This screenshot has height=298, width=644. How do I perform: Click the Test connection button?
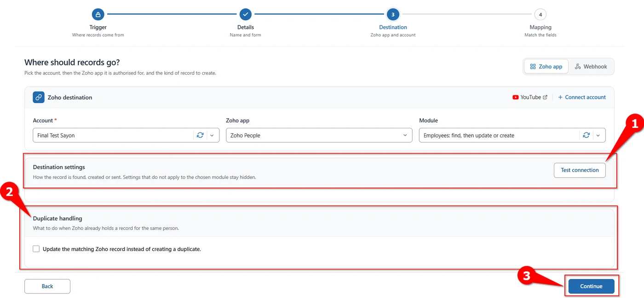580,170
